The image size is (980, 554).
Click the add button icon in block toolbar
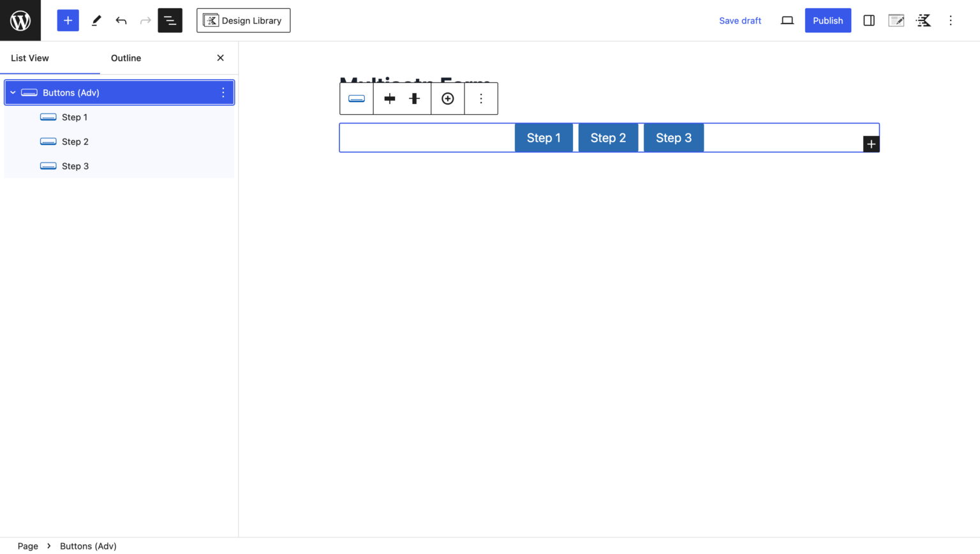pyautogui.click(x=447, y=99)
